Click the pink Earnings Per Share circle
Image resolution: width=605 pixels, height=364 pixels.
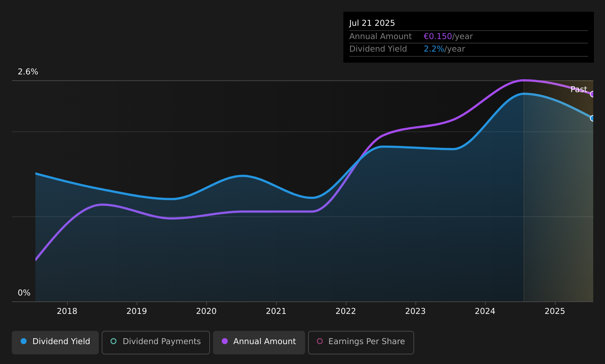320,341
